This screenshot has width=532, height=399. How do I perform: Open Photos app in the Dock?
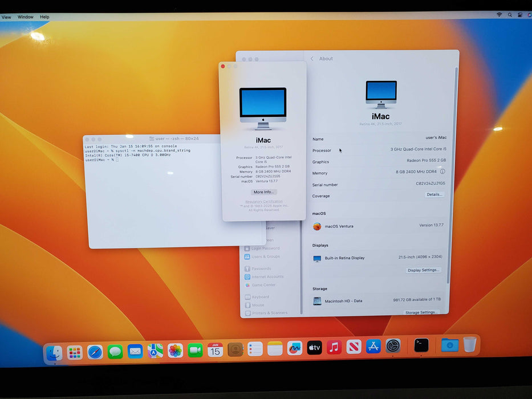(175, 351)
